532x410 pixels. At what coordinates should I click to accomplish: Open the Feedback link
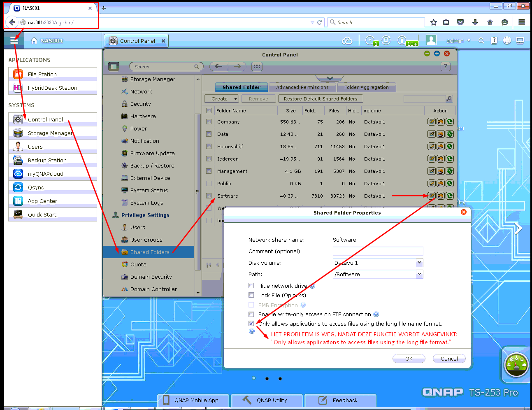[339, 400]
